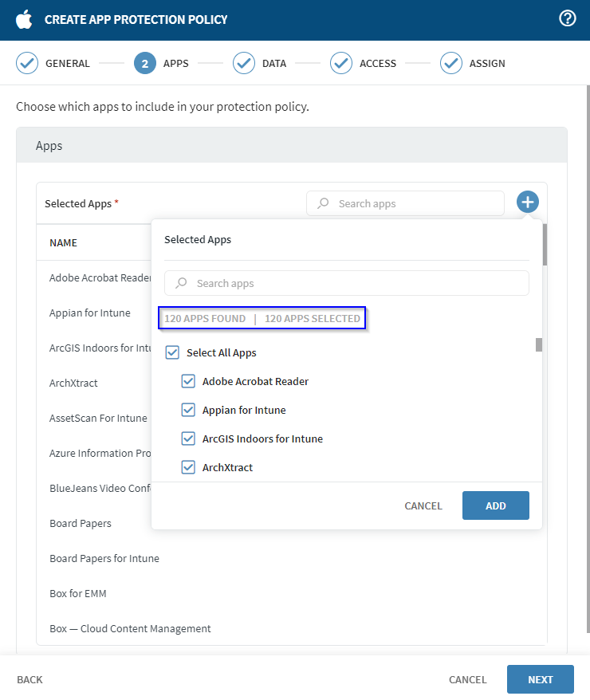The width and height of the screenshot is (590, 700).
Task: Uncheck the Select All Apps checkbox
Action: pyautogui.click(x=172, y=352)
